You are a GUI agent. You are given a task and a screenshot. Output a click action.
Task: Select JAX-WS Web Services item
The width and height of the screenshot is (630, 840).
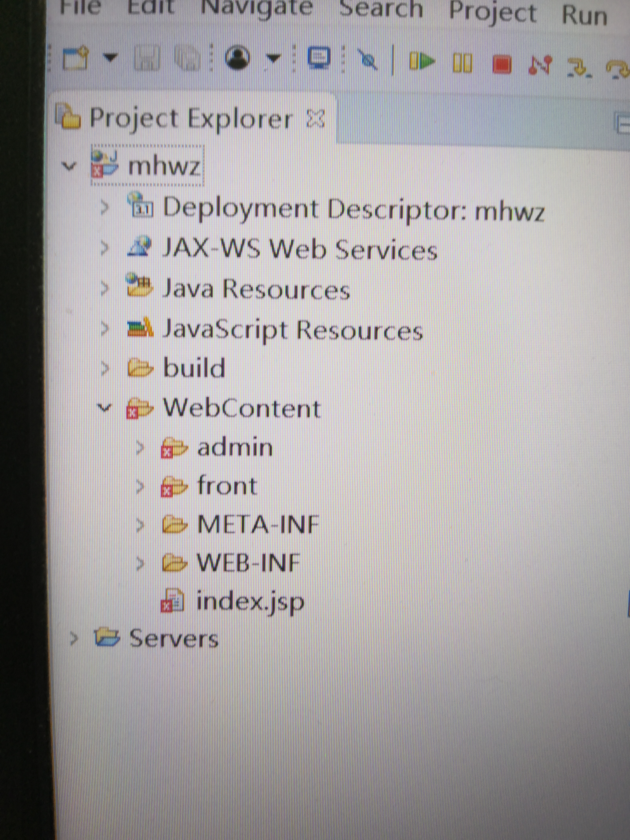point(300,249)
